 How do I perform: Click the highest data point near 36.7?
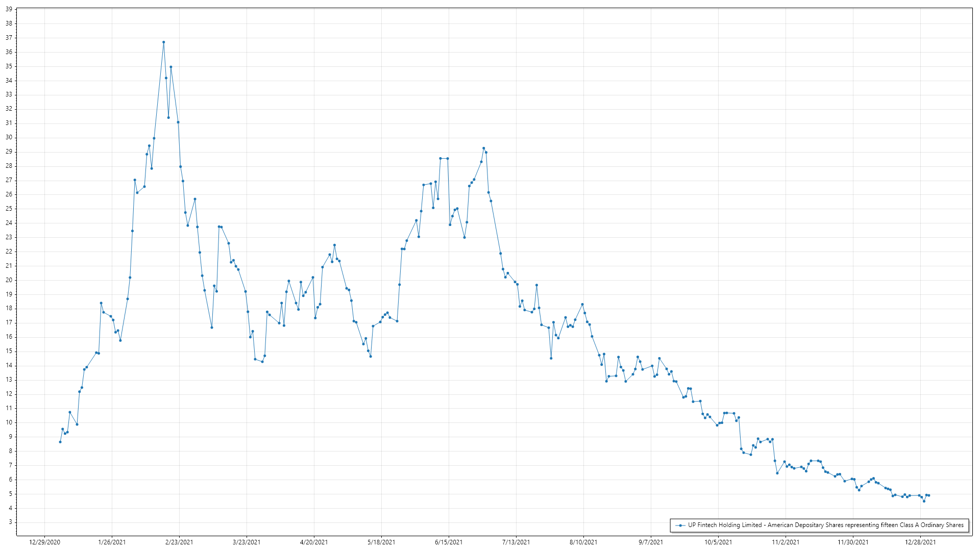(163, 42)
